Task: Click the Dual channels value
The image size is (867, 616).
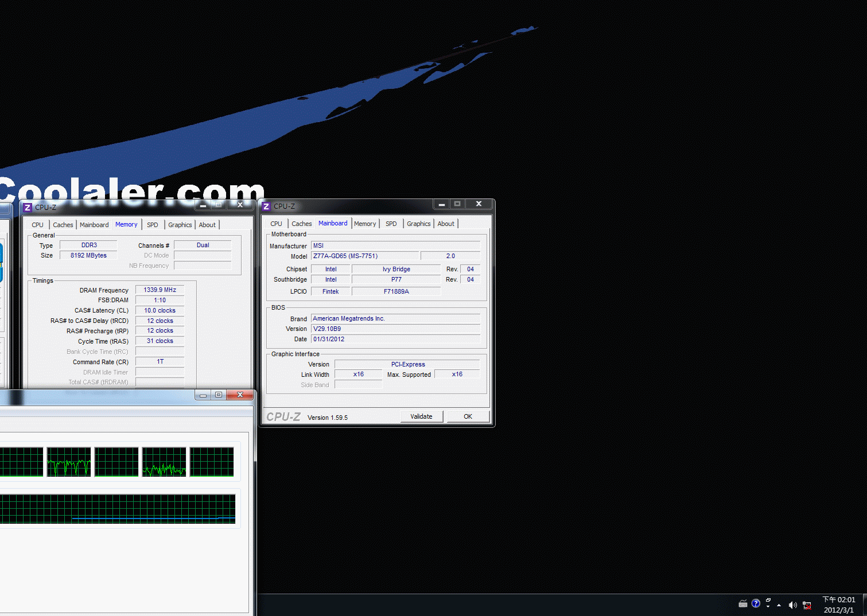Action: tap(203, 245)
